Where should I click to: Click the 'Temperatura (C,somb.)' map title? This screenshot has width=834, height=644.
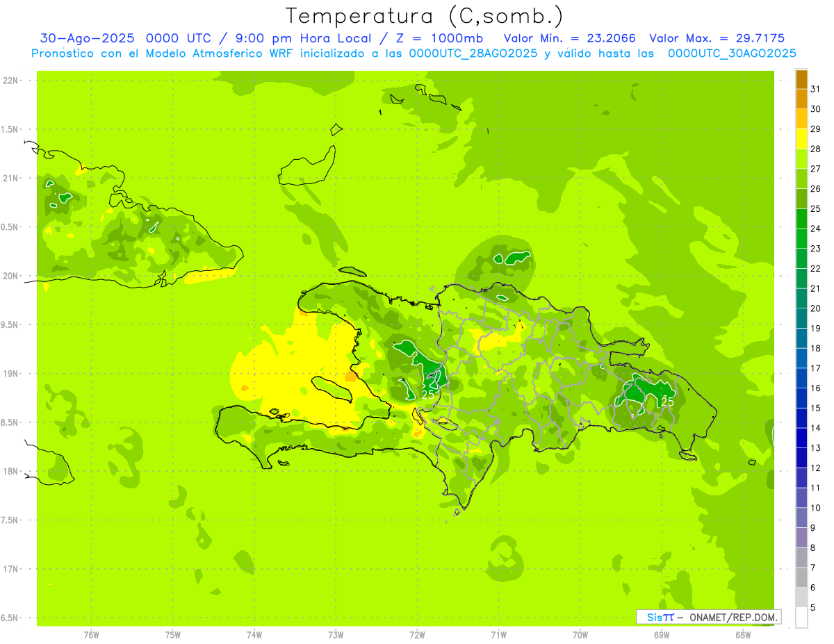coord(424,16)
